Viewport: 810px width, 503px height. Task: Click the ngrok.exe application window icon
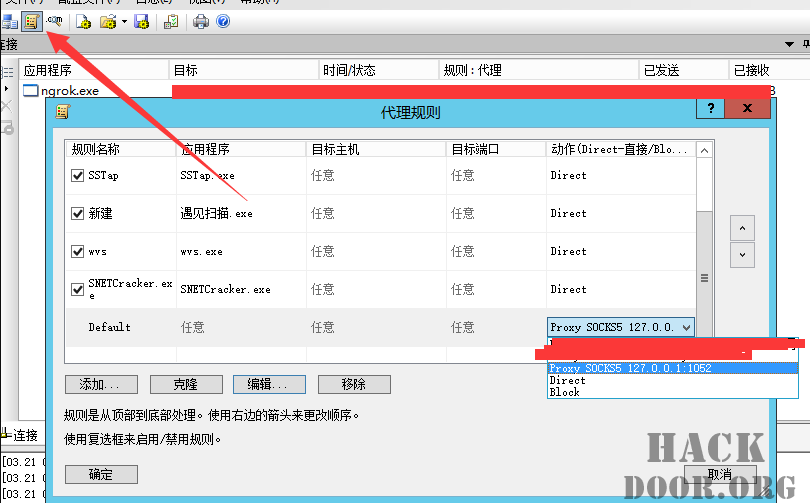click(30, 91)
